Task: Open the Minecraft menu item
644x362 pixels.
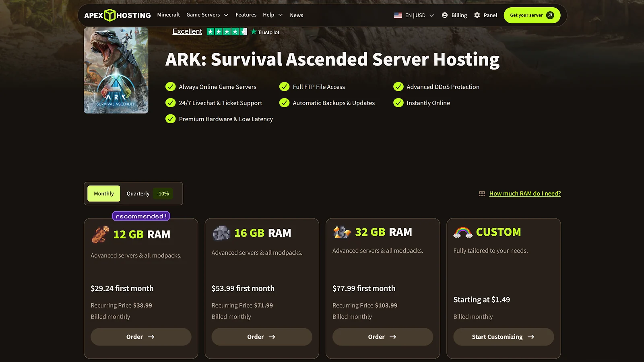Action: pyautogui.click(x=169, y=15)
